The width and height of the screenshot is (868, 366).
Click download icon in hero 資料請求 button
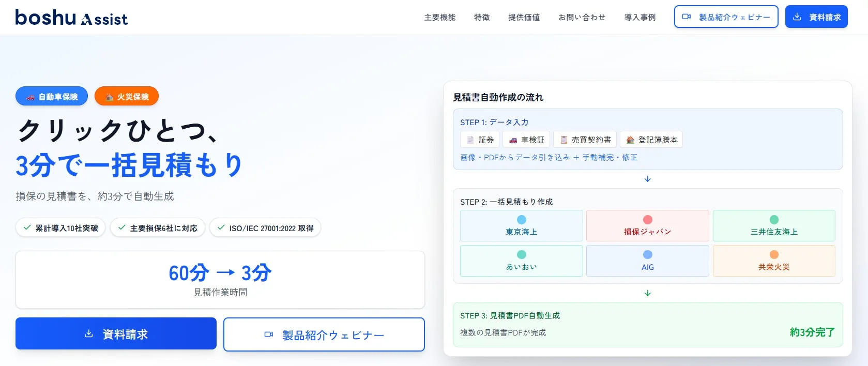[89, 334]
